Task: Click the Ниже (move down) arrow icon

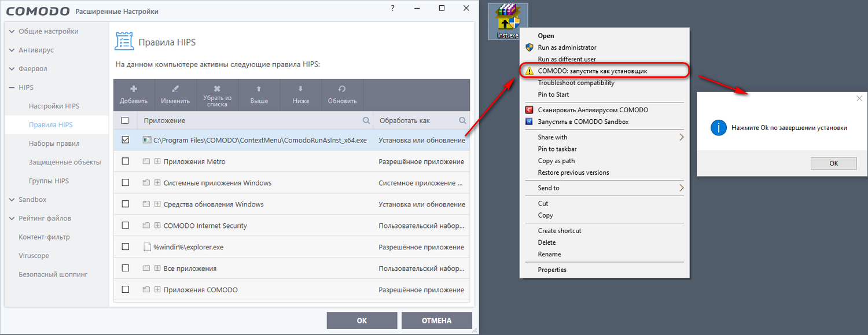Action: click(300, 89)
